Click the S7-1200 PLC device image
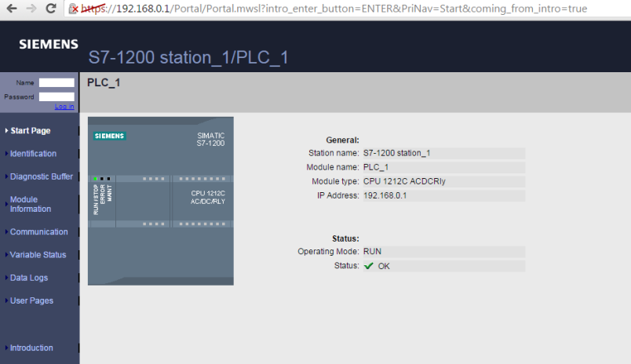This screenshot has width=631, height=364. point(161,201)
